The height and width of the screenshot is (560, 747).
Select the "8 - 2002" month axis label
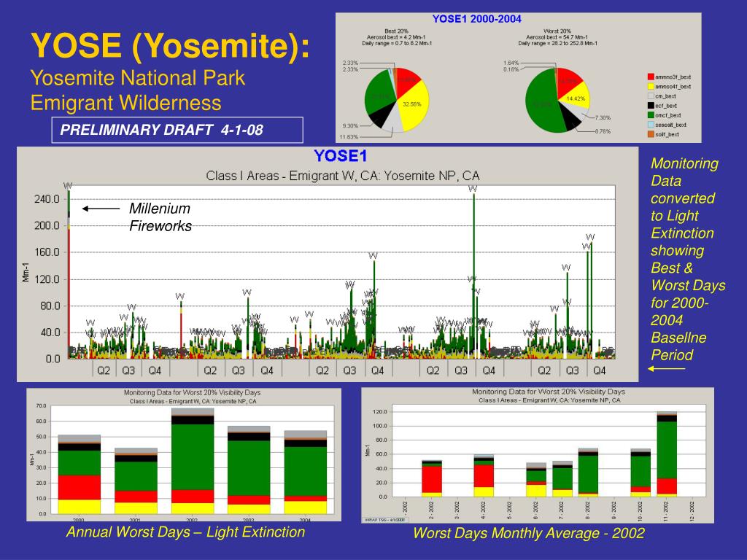click(588, 510)
